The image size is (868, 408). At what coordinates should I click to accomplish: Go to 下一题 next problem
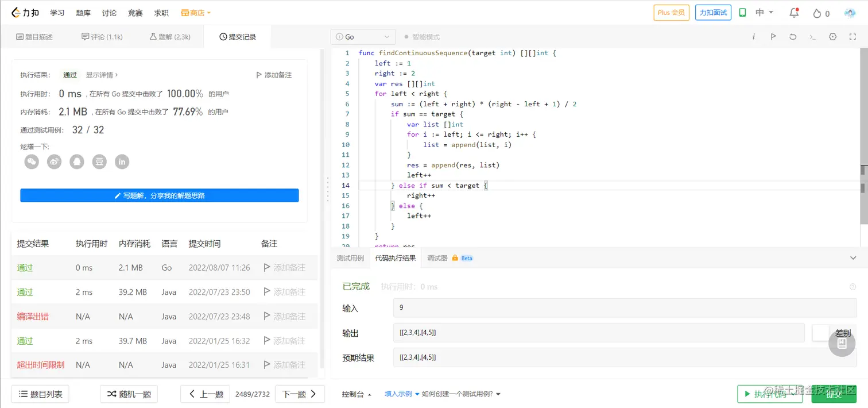point(300,394)
